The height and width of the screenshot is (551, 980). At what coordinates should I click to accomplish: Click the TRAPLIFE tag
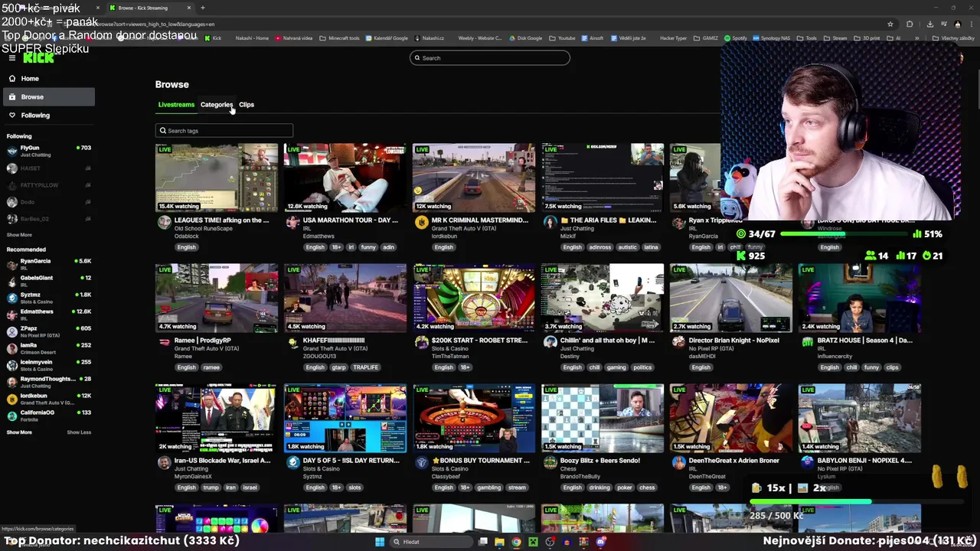365,367
